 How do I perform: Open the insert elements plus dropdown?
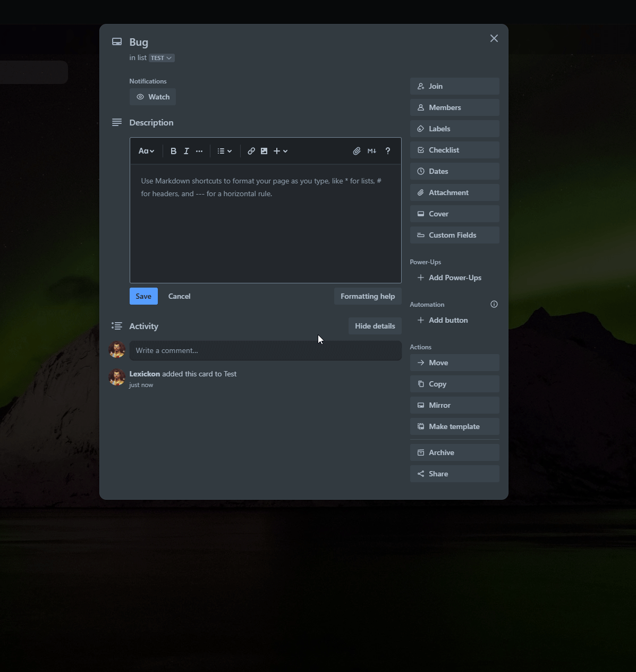[281, 151]
